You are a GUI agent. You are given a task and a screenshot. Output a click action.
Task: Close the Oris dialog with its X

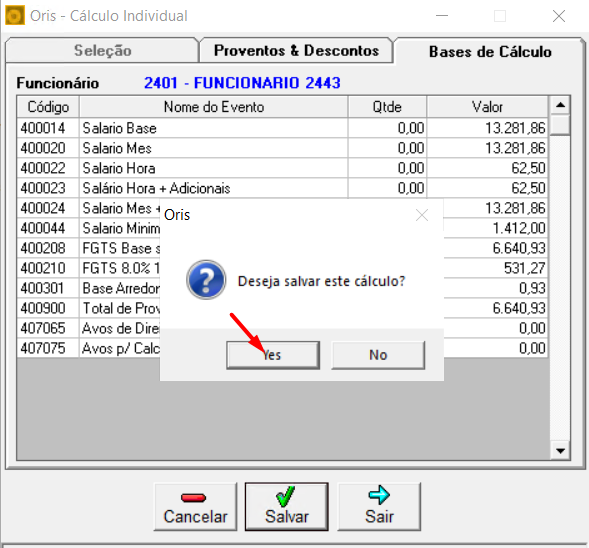[x=422, y=215]
